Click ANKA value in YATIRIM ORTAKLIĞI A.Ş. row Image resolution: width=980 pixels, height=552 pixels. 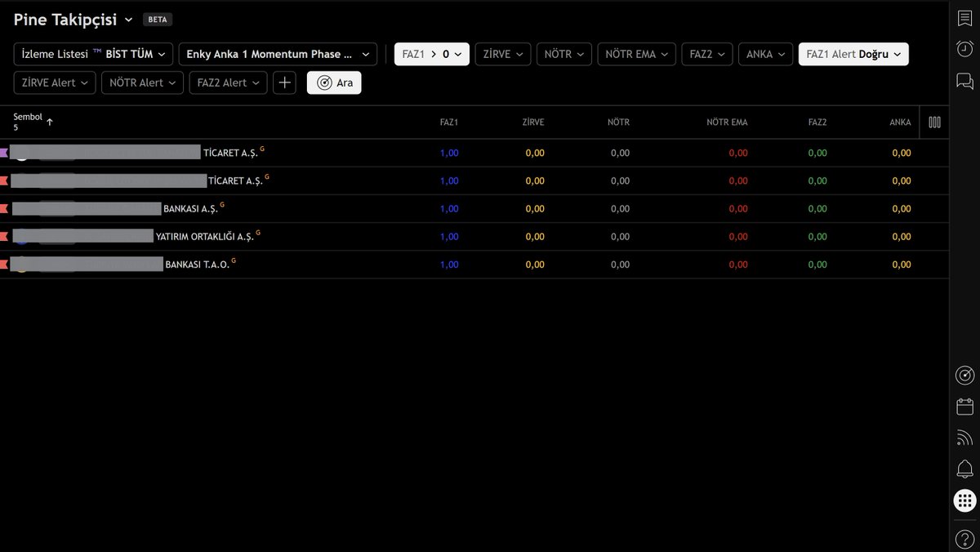click(x=902, y=236)
